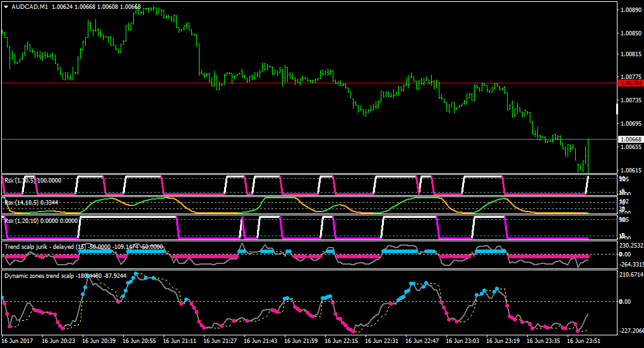Click the triangle arrow beside AUDCAD,M1 title
Screen dimensions: 644x348
pyautogui.click(x=6, y=7)
